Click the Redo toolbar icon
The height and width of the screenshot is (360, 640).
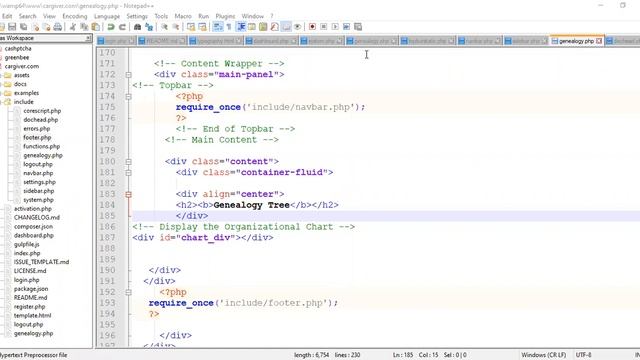pos(122,27)
